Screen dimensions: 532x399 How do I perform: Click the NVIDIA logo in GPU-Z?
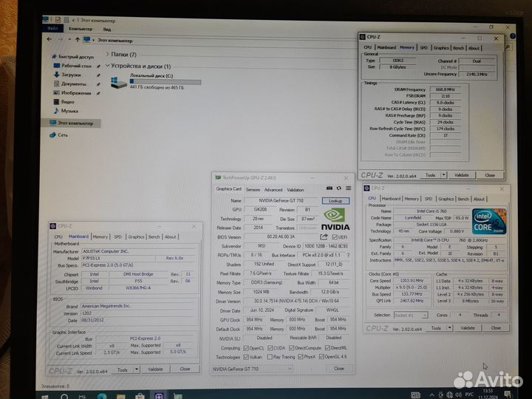tap(335, 219)
